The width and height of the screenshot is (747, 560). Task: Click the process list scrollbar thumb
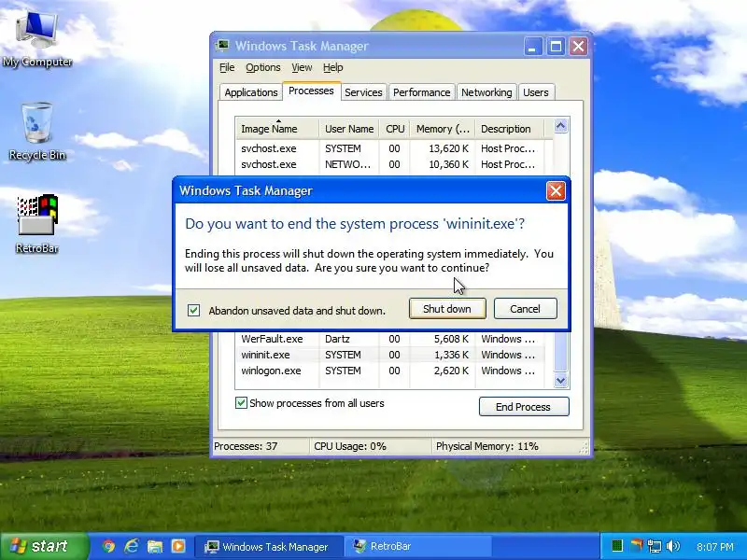[561, 352]
